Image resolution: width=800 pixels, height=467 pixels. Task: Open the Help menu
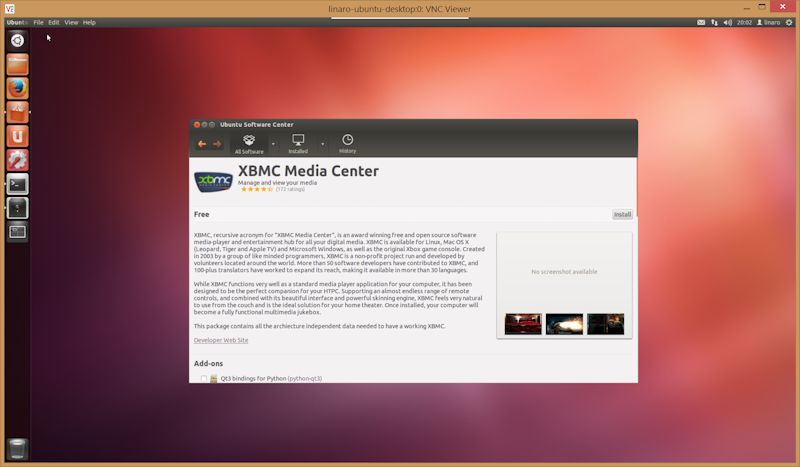[x=89, y=22]
